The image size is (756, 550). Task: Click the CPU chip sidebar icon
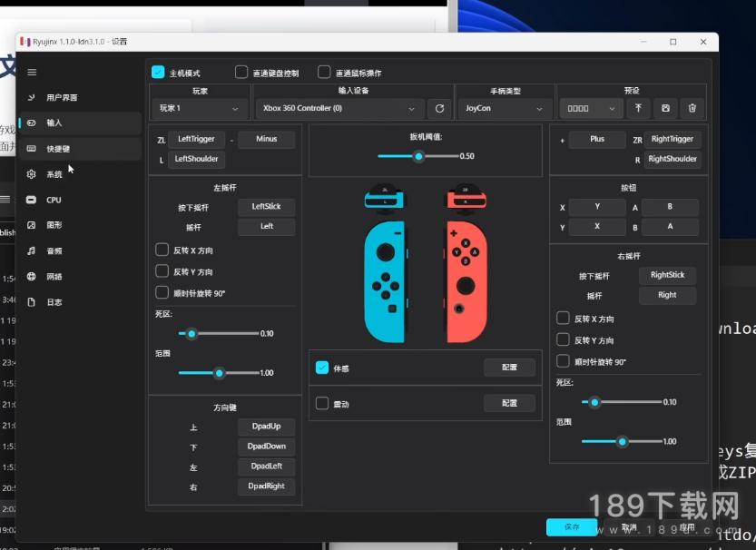[x=32, y=200]
